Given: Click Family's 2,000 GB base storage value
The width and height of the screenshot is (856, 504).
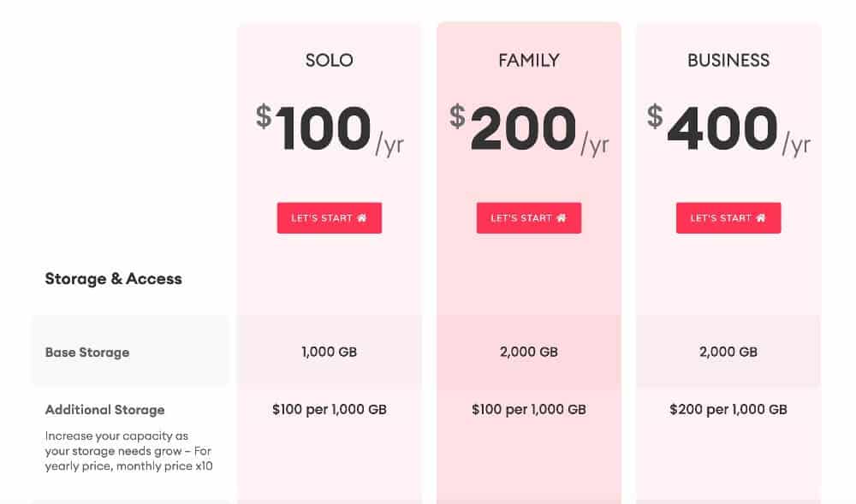Looking at the screenshot, I should click(528, 352).
